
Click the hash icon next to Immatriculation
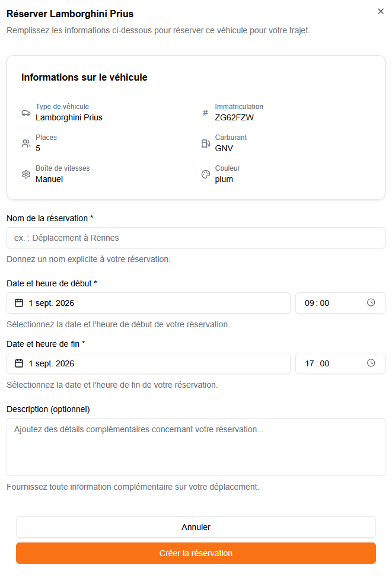205,113
